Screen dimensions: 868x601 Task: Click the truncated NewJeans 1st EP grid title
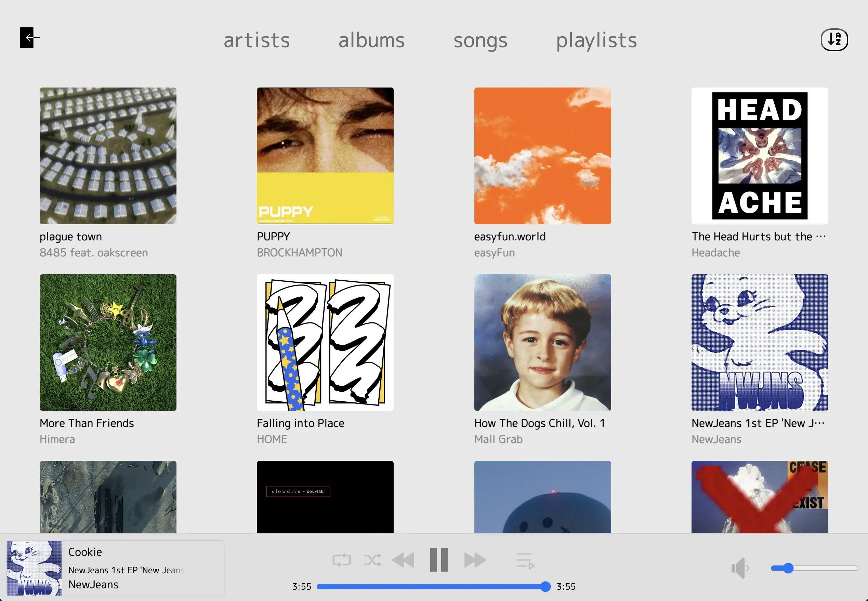coord(758,423)
